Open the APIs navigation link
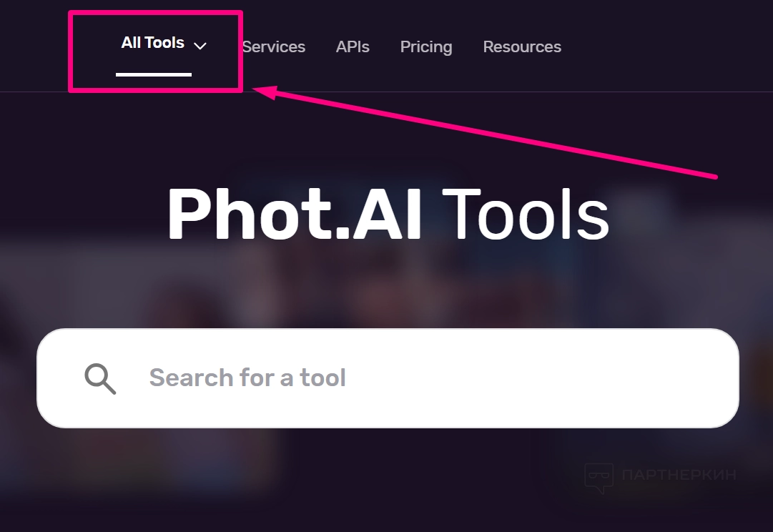This screenshot has width=773, height=532. pos(353,47)
